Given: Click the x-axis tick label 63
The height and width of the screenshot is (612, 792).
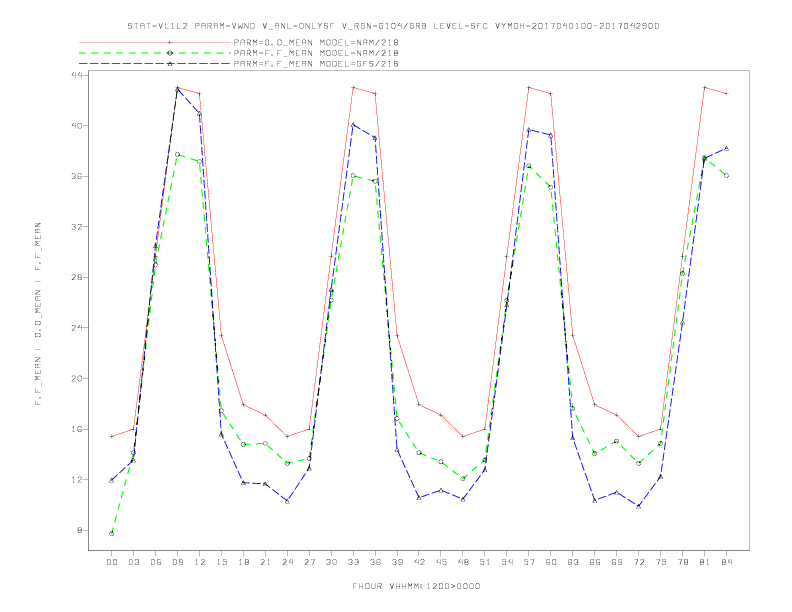Looking at the screenshot, I should pos(573,562).
